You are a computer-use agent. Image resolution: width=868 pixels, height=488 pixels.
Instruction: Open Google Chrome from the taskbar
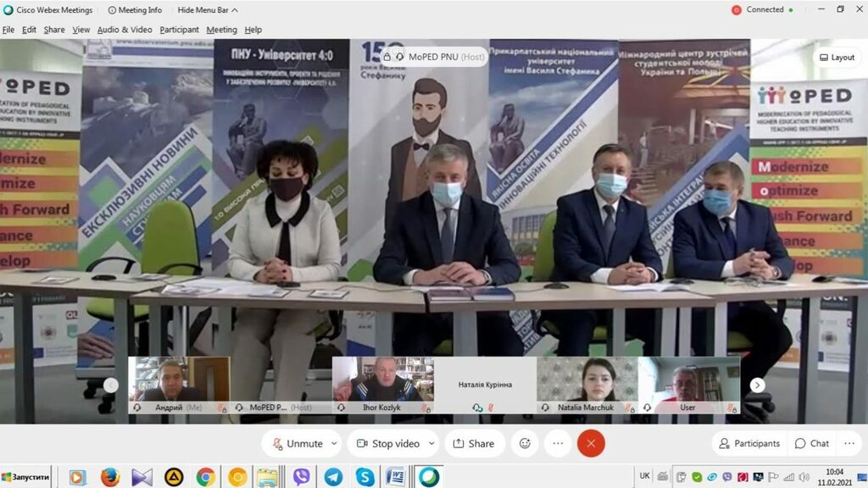tap(206, 477)
